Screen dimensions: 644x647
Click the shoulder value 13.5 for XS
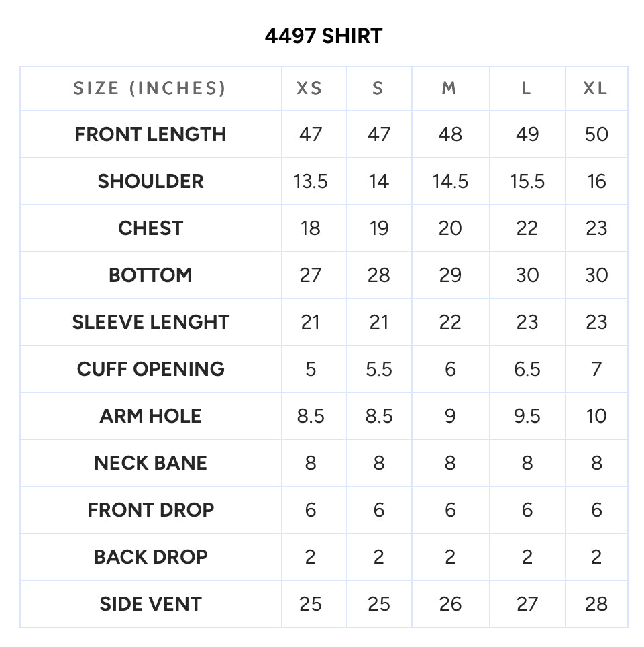310,182
